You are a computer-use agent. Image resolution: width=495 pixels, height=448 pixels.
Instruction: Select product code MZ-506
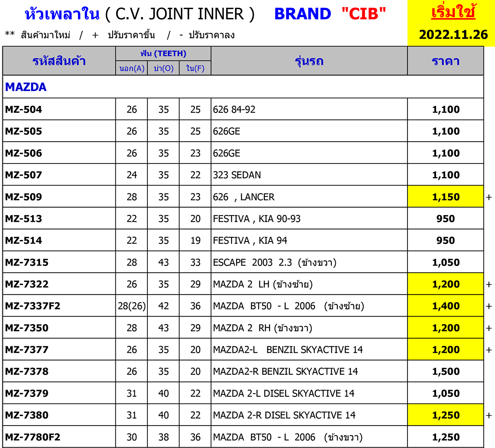pyautogui.click(x=24, y=153)
